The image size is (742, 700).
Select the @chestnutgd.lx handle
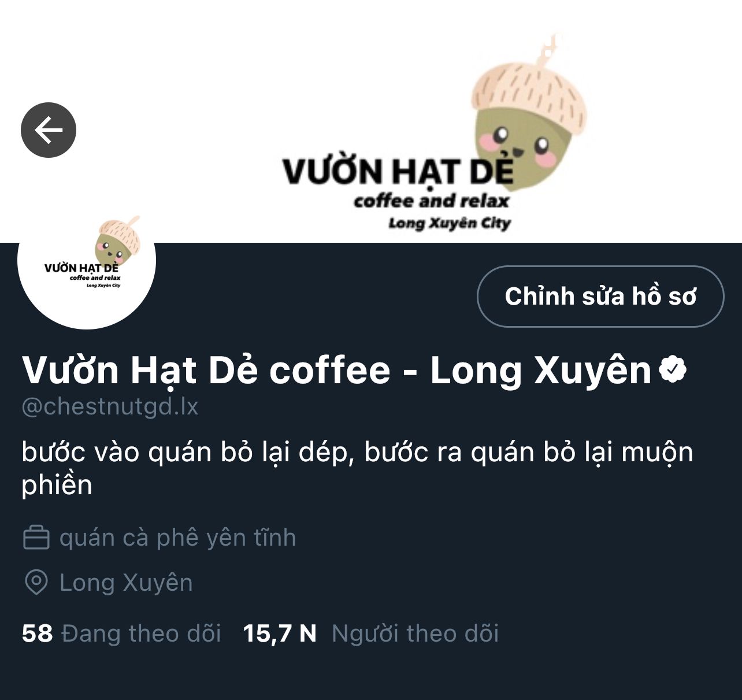click(x=110, y=407)
